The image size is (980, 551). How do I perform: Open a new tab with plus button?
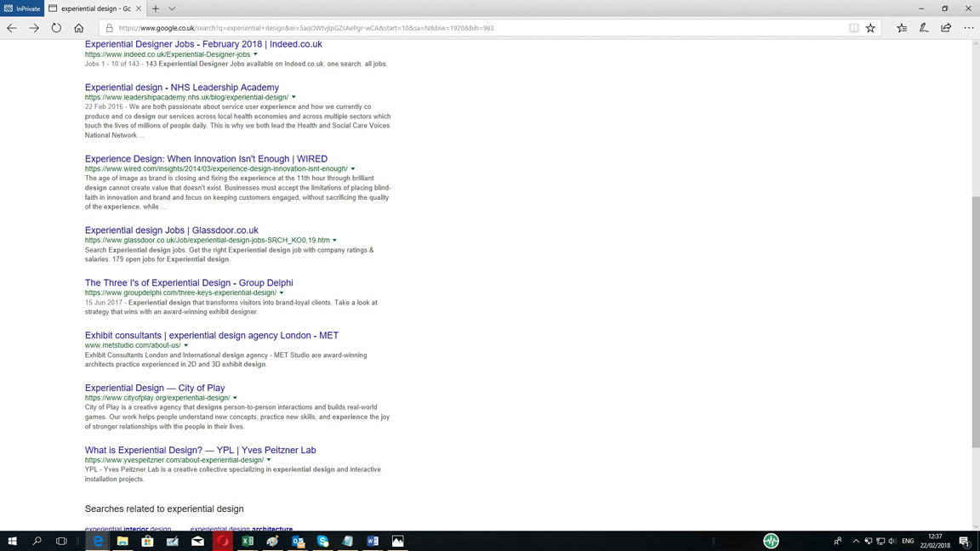pyautogui.click(x=156, y=9)
